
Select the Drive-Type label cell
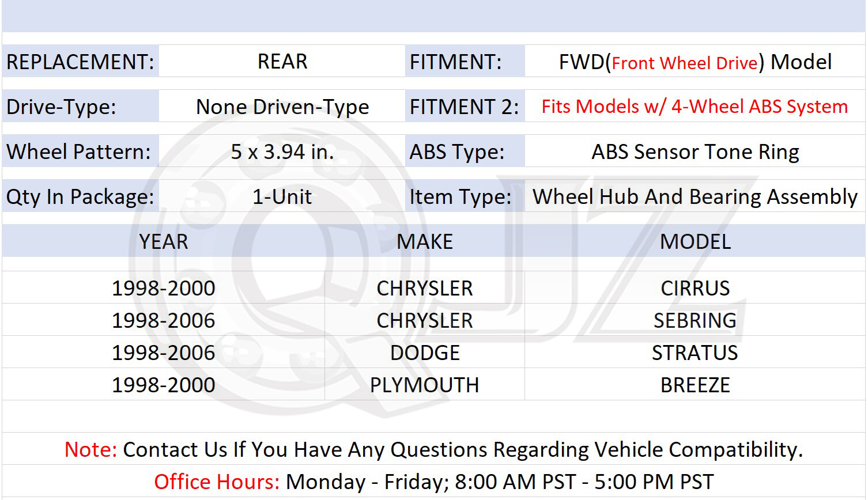coord(81,106)
